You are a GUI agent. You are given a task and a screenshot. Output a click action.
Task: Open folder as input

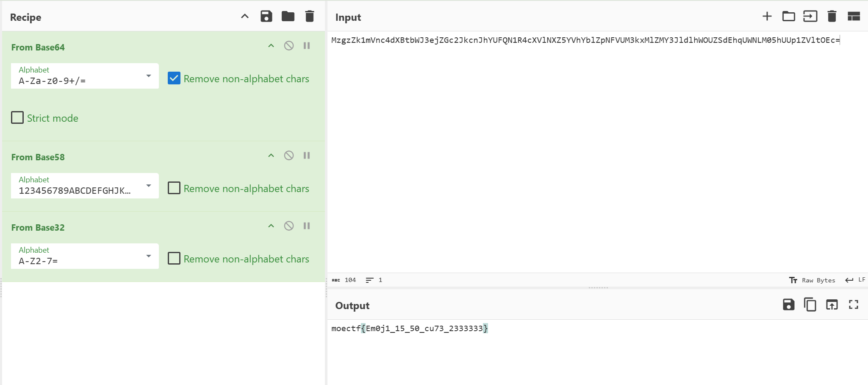point(788,17)
